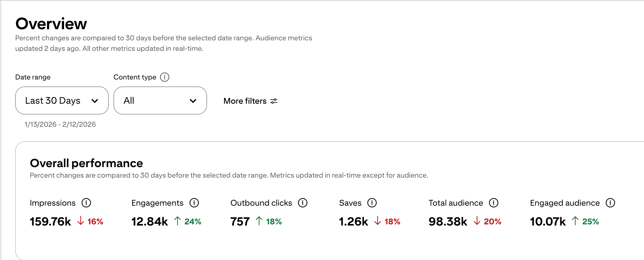Select the Impressions 159.76k metric

50,221
